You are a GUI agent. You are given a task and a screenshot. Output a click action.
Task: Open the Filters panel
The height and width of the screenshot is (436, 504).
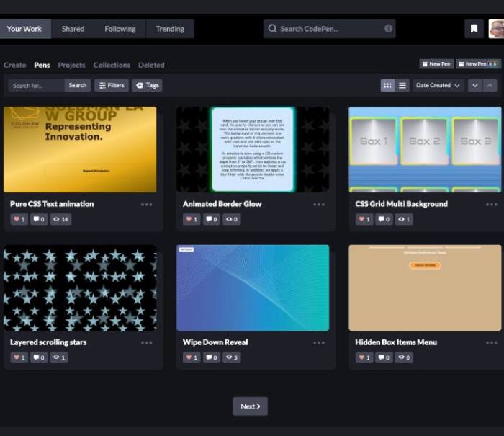point(112,85)
